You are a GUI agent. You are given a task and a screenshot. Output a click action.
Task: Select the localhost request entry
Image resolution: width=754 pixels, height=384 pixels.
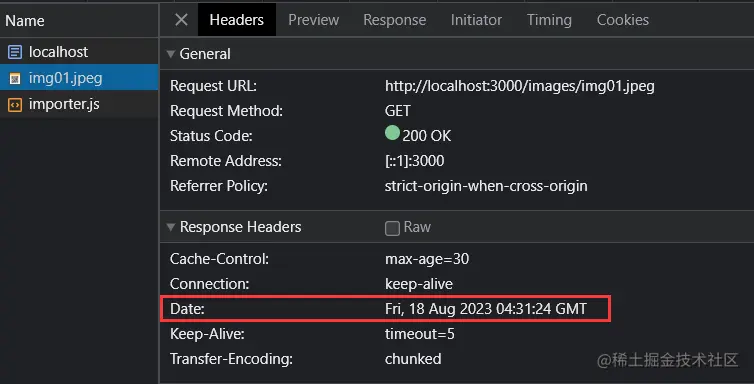(79, 52)
